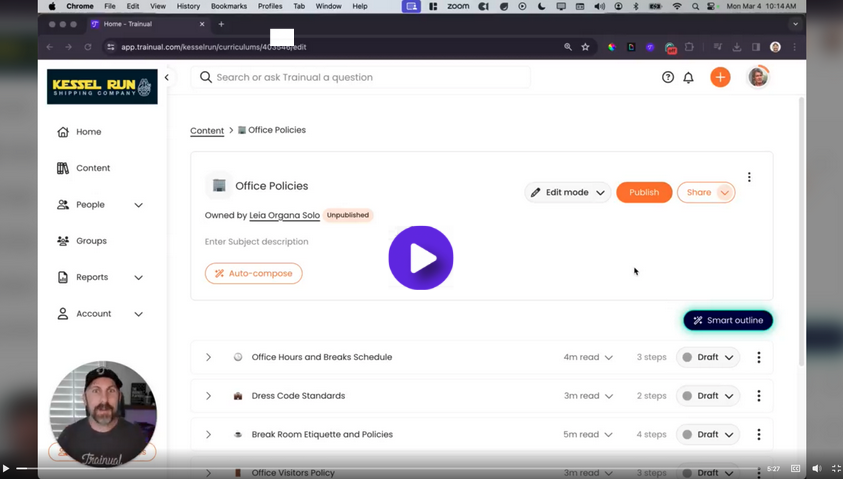Viewport: 843px width, 479px height.
Task: Click the video progress bar
Action: pos(387,469)
